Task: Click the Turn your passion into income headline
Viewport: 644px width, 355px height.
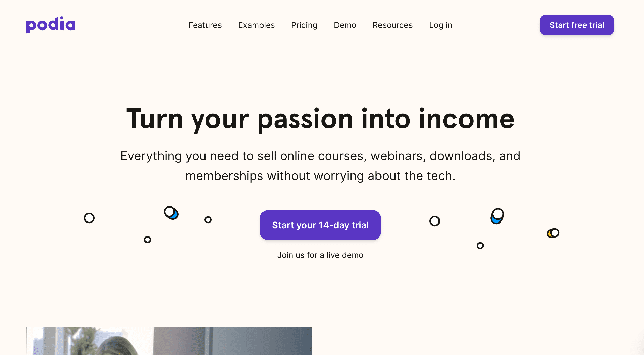Action: pos(320,119)
